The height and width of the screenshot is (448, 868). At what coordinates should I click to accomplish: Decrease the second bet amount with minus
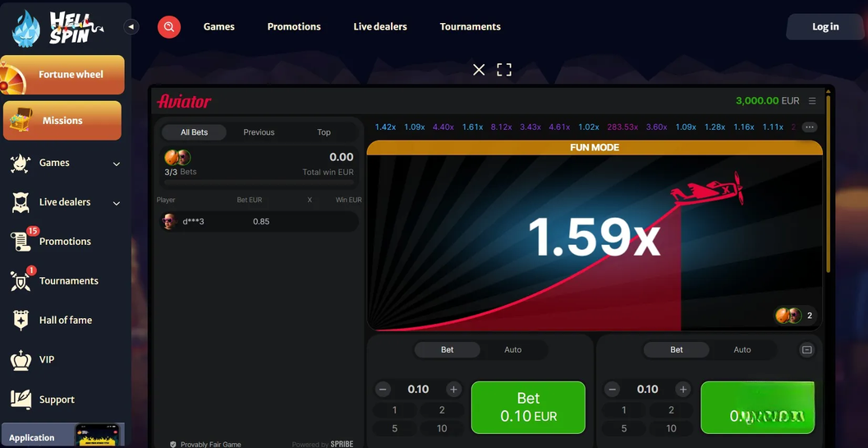click(613, 390)
